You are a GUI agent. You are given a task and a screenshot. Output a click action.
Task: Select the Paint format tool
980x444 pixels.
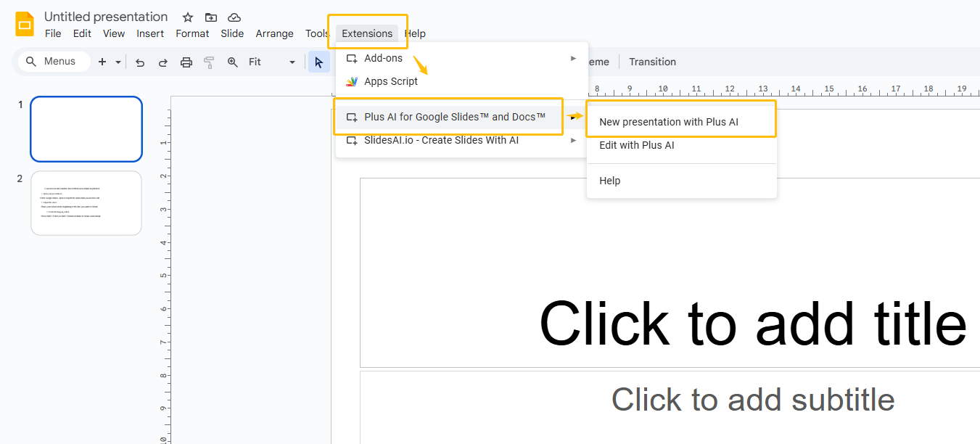pyautogui.click(x=208, y=62)
